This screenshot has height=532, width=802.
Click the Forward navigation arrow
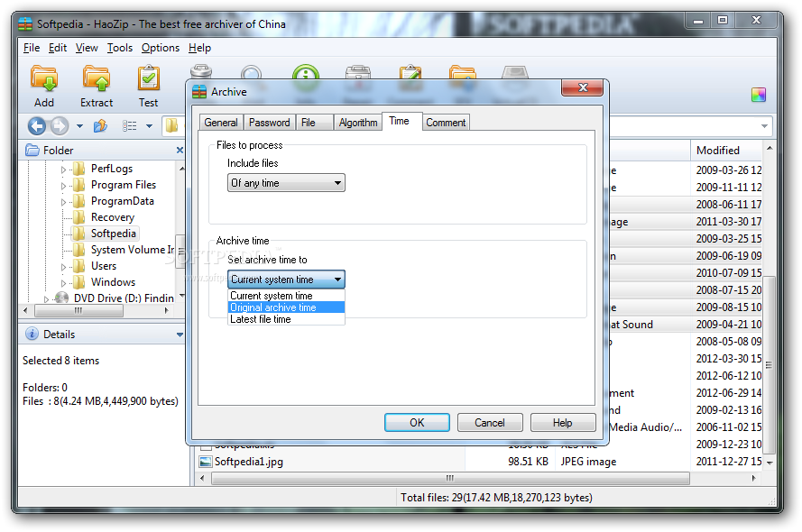60,125
